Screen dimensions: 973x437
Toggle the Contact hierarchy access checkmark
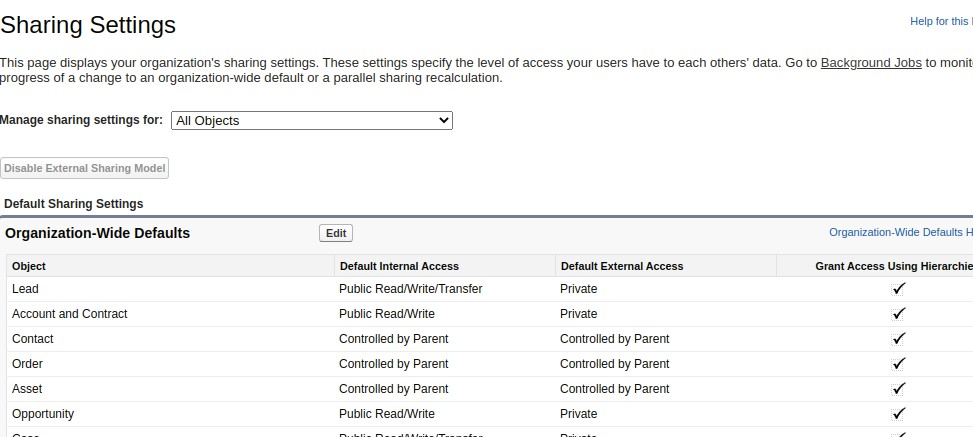(899, 339)
